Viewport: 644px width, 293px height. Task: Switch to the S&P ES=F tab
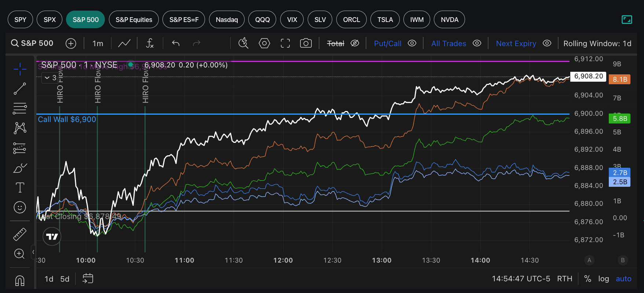click(184, 19)
